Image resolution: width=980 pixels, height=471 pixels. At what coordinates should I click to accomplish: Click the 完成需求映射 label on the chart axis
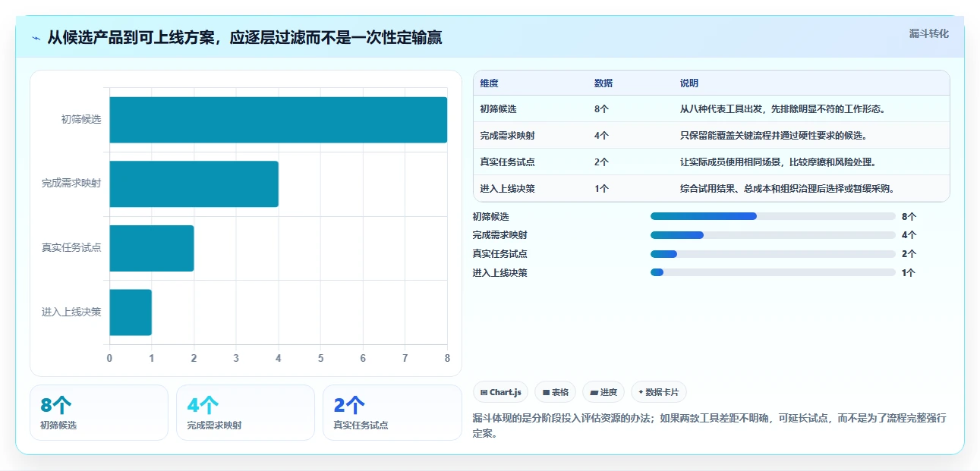(x=71, y=184)
